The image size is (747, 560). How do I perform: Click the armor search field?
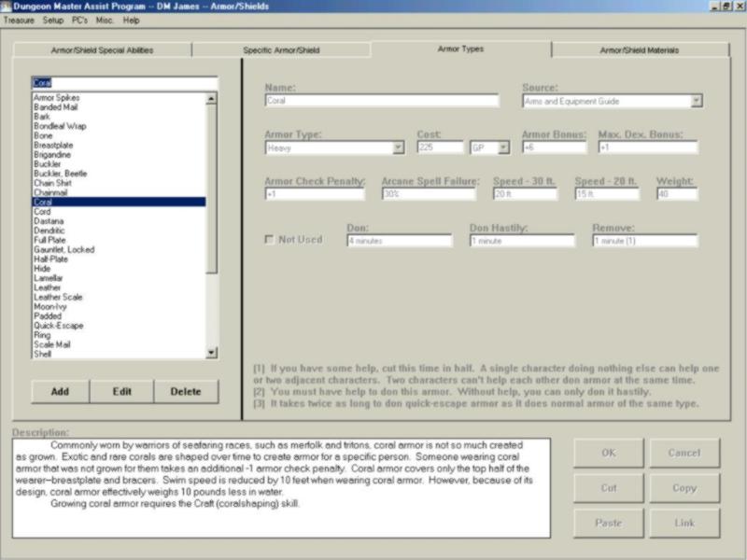[x=123, y=82]
